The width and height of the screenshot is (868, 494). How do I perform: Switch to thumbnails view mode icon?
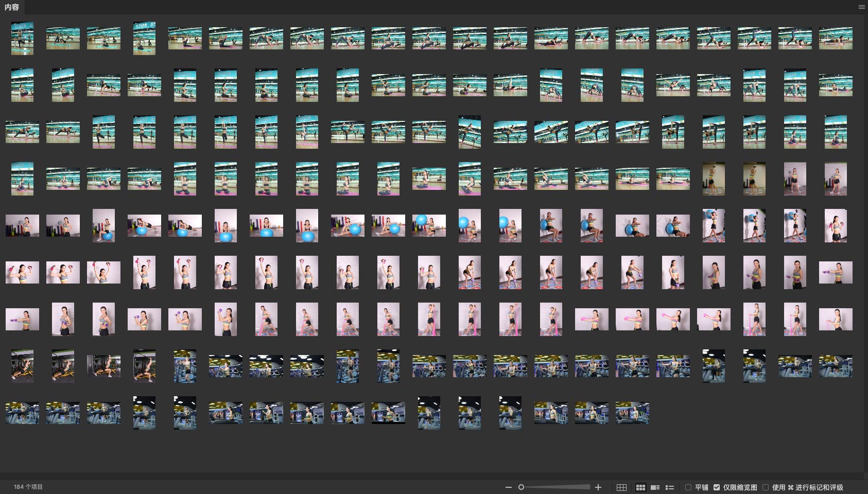(640, 487)
